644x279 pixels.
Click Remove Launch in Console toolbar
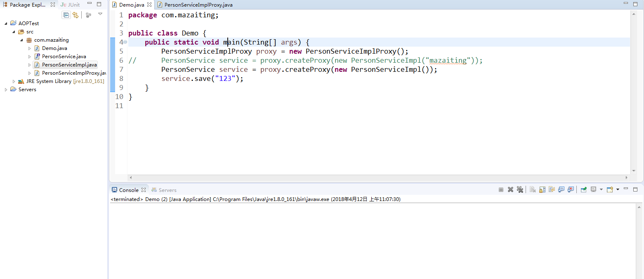(x=510, y=189)
